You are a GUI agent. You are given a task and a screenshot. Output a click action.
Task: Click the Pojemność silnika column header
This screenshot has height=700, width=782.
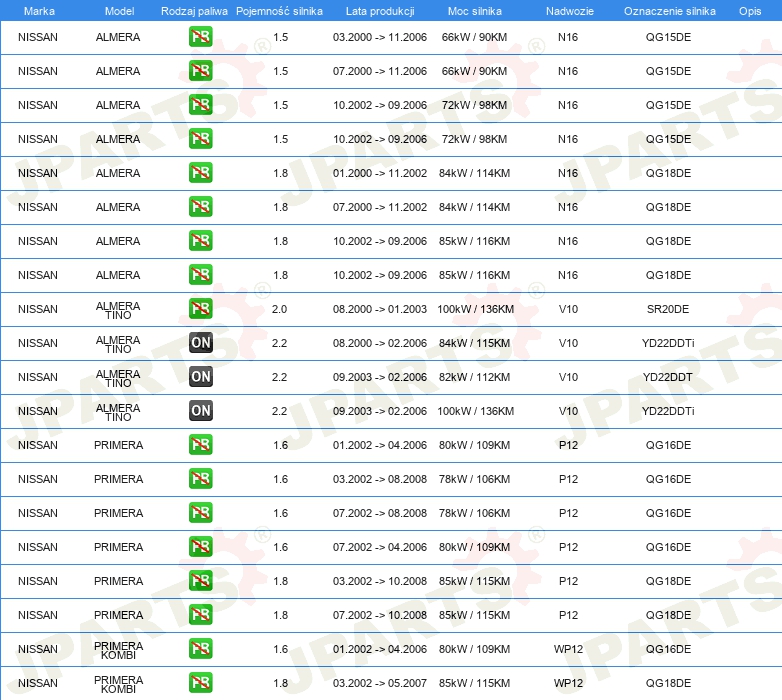click(279, 11)
